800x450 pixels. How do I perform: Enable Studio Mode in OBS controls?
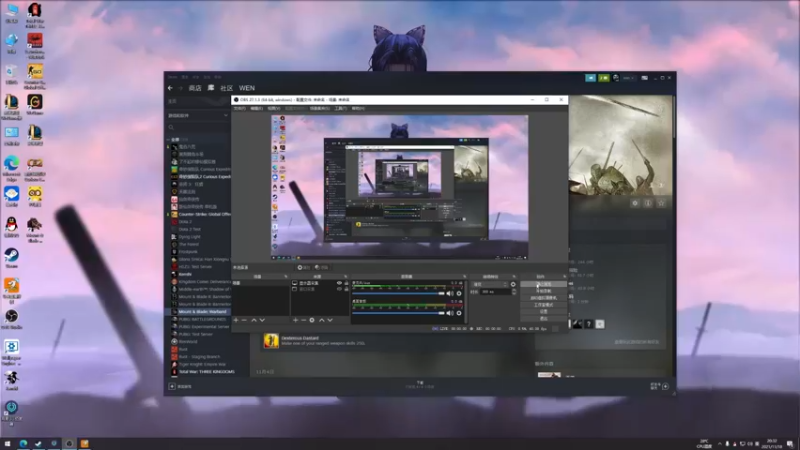[543, 305]
